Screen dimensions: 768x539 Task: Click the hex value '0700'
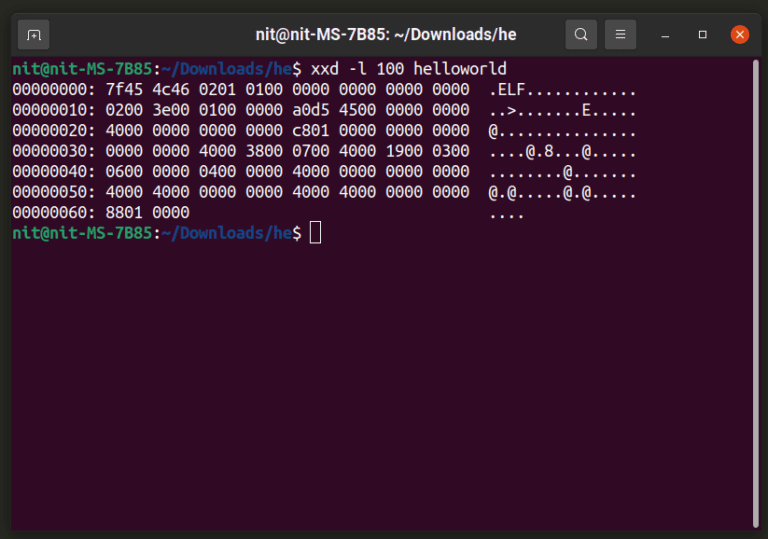[311, 151]
